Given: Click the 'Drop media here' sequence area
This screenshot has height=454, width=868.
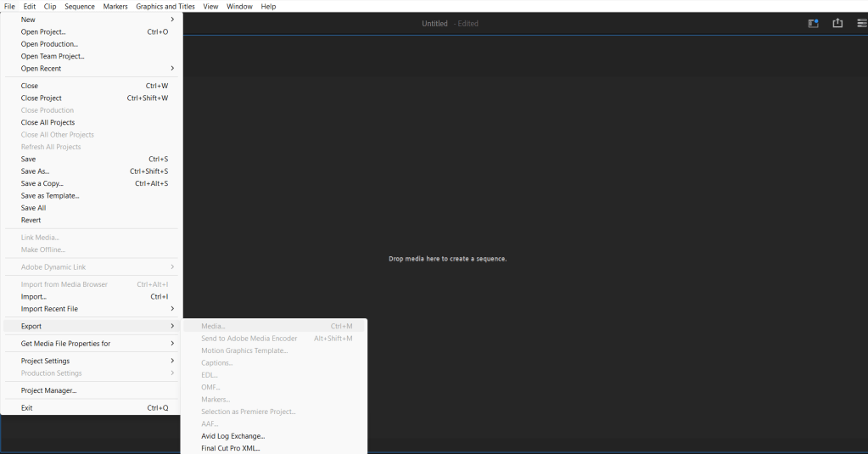Looking at the screenshot, I should 447,259.
